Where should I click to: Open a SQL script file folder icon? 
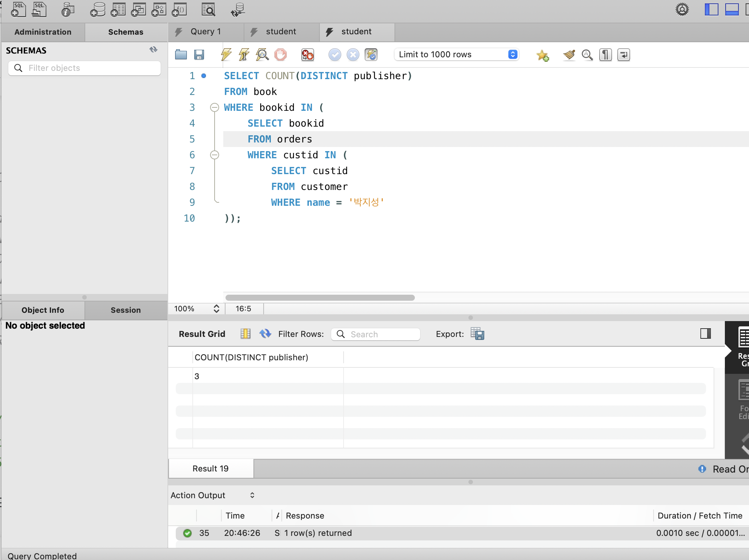(x=181, y=55)
